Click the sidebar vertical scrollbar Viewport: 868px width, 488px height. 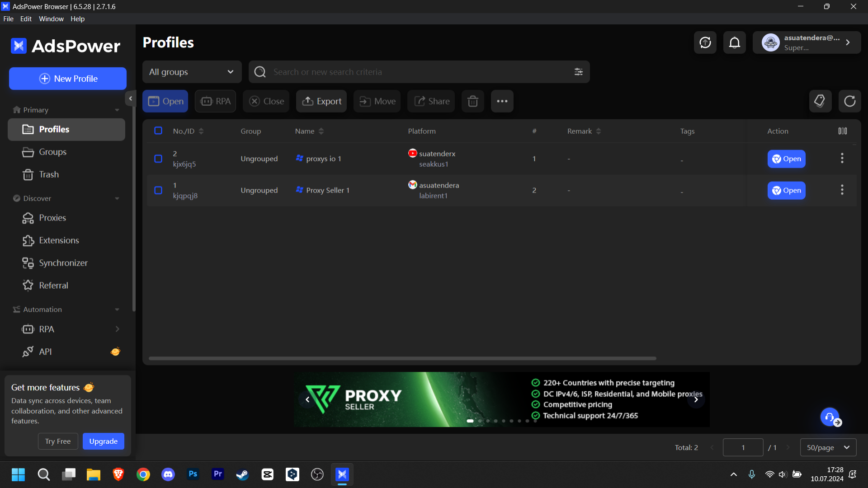[134, 208]
